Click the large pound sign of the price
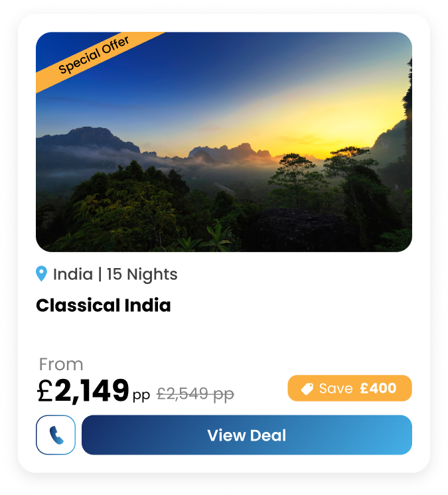Viewport: 448px width, 495px height. coord(44,391)
